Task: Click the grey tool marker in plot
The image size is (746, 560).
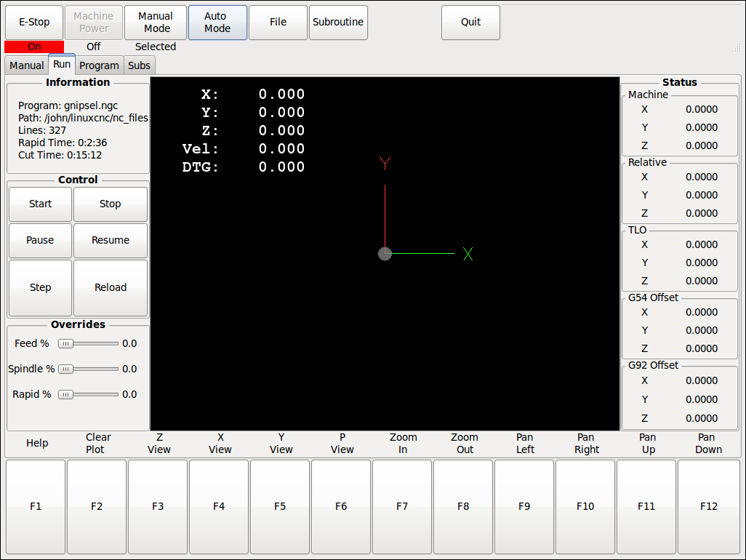Action: [x=385, y=254]
